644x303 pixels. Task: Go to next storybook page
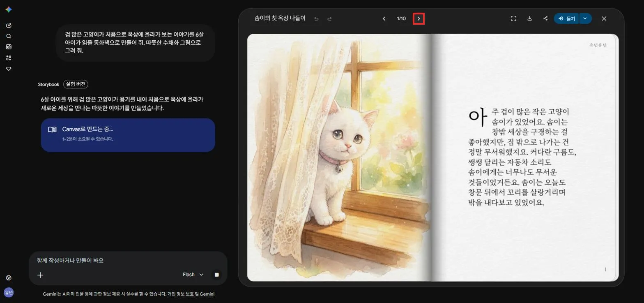419,19
